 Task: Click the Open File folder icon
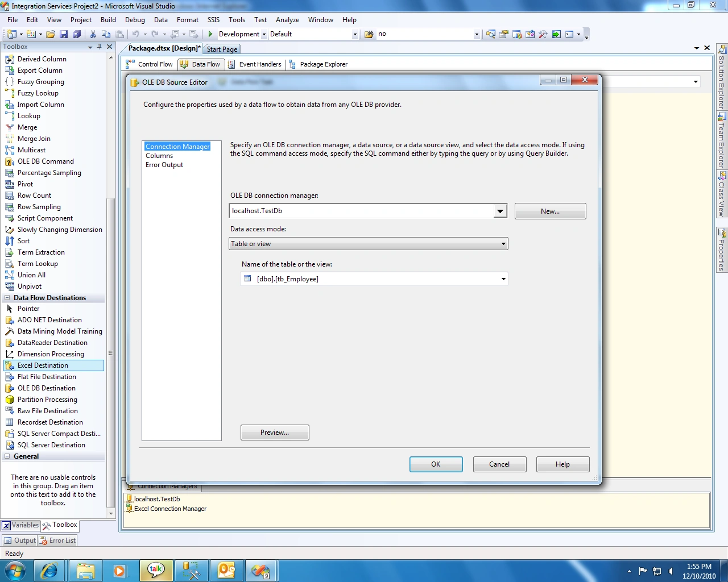click(51, 34)
